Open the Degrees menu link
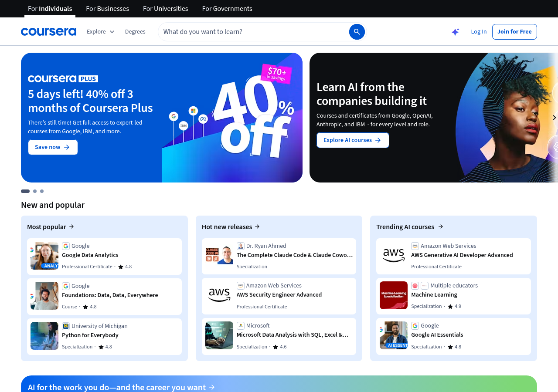The width and height of the screenshot is (558, 392). (x=135, y=32)
